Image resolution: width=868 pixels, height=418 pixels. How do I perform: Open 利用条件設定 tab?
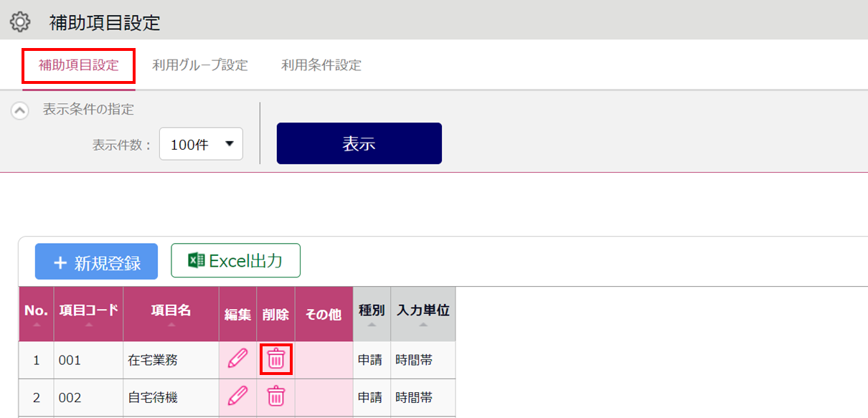[321, 65]
